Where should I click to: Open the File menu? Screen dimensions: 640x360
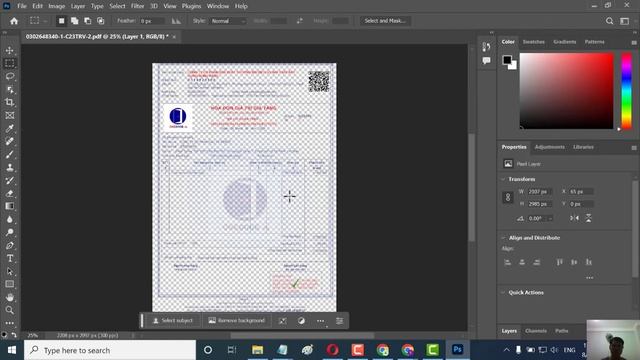pyautogui.click(x=22, y=6)
